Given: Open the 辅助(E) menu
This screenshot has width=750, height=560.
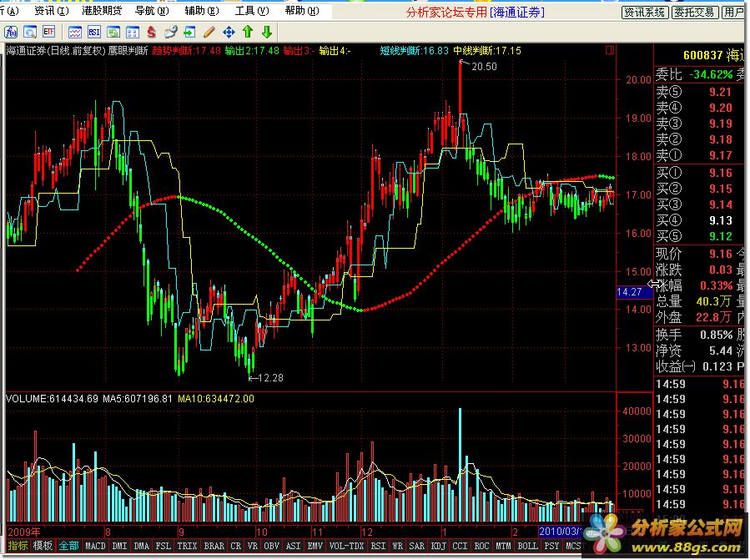Looking at the screenshot, I should pyautogui.click(x=202, y=11).
